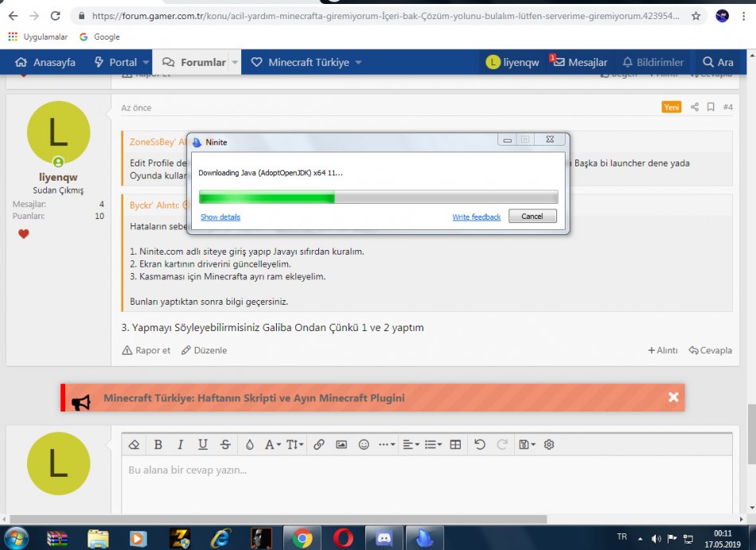Open Windows Start menu
The width and height of the screenshot is (756, 550).
(16, 538)
